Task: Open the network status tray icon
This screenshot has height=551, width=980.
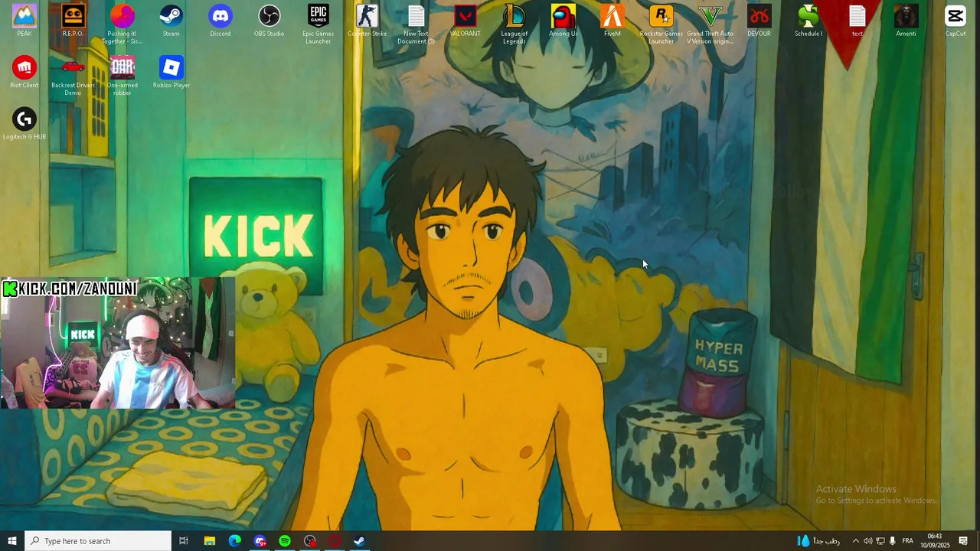Action: click(x=880, y=541)
